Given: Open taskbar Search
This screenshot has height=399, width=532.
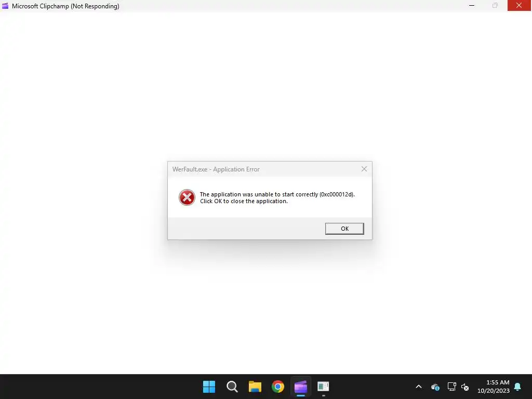Looking at the screenshot, I should click(x=232, y=387).
